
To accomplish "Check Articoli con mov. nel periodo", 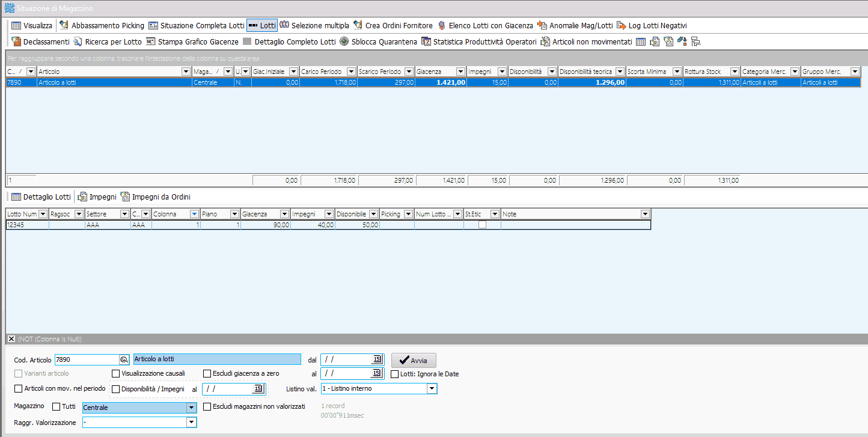I will 18,388.
